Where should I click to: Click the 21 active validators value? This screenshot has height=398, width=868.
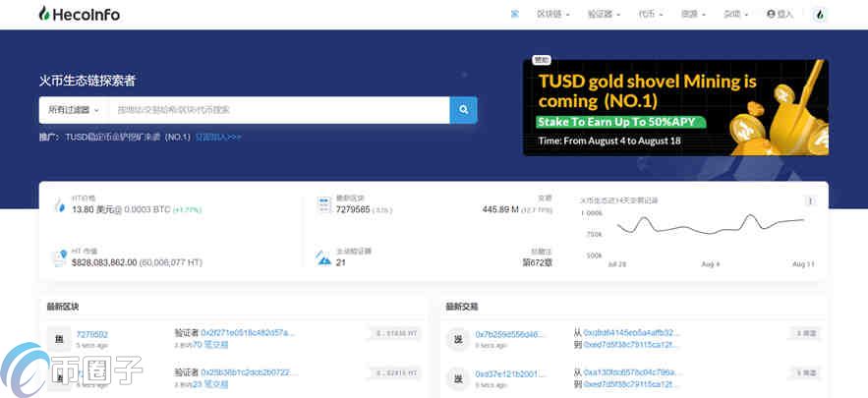(340, 262)
